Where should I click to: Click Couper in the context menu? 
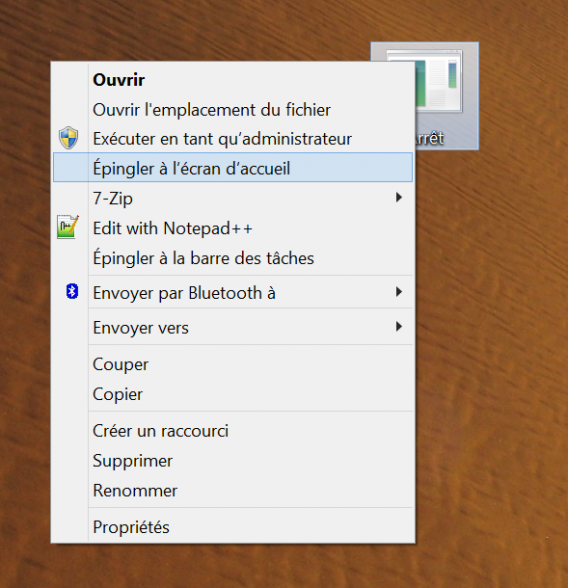point(232,364)
